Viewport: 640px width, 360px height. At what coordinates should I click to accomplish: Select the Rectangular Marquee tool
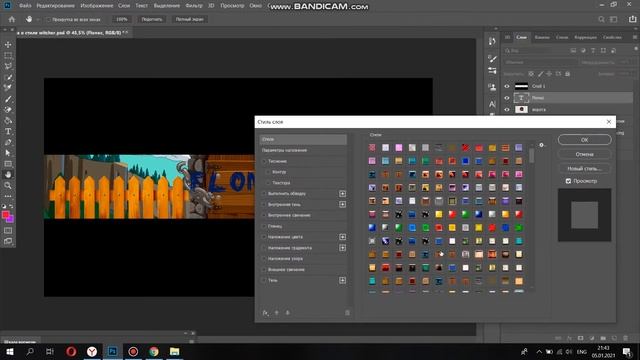tap(8, 55)
